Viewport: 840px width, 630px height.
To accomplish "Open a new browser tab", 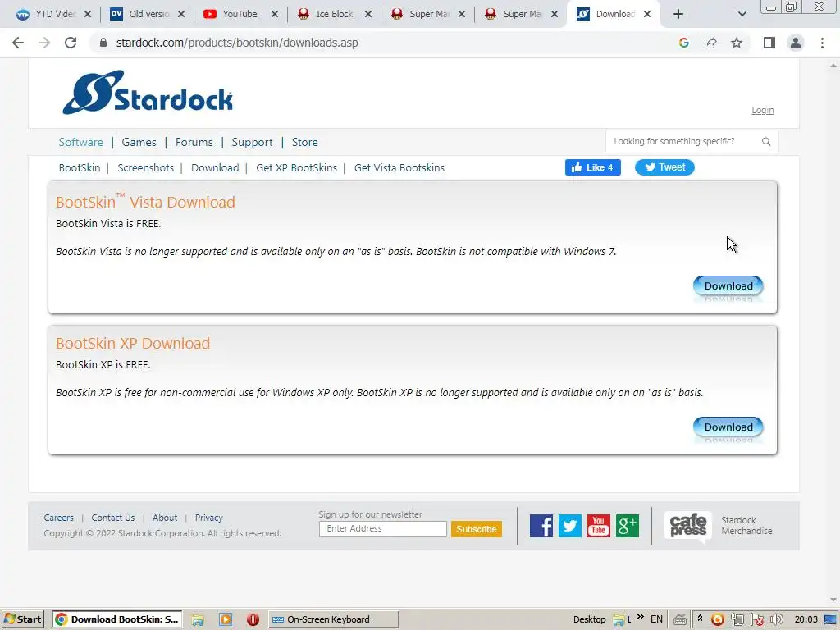I will click(678, 15).
